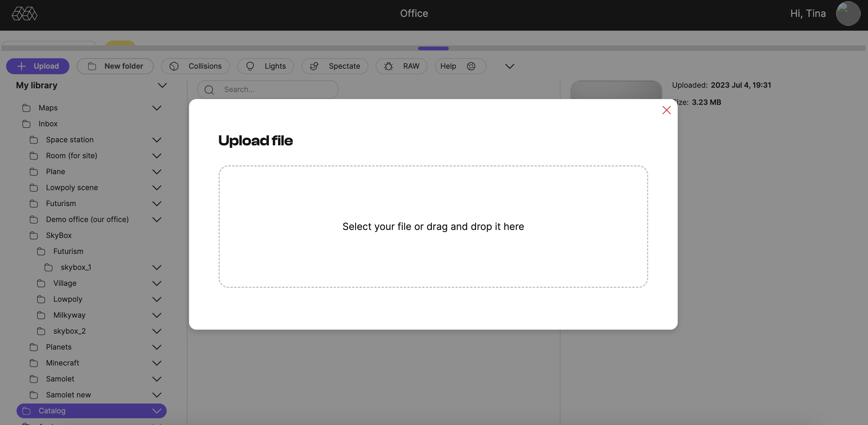
Task: Expand the Space station folder chevron
Action: pos(157,140)
